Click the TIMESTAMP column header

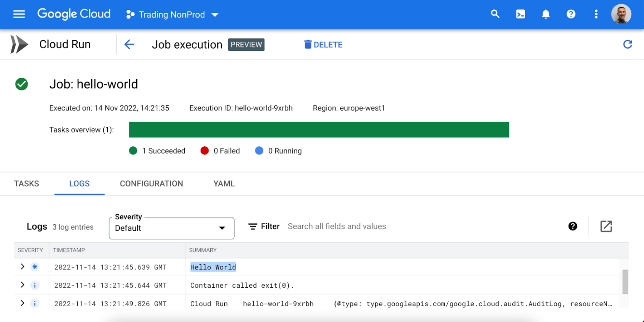coord(69,250)
